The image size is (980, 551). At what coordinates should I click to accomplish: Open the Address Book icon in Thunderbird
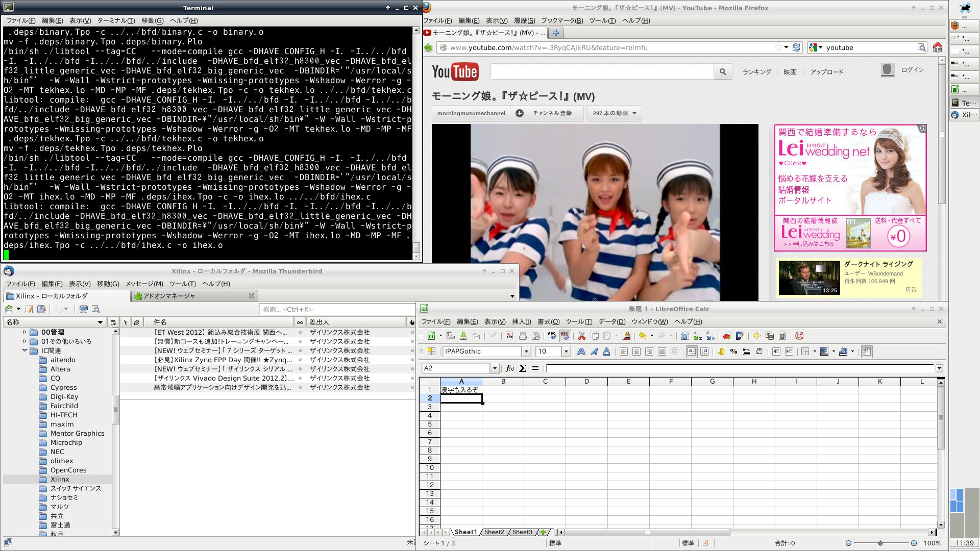(42, 309)
